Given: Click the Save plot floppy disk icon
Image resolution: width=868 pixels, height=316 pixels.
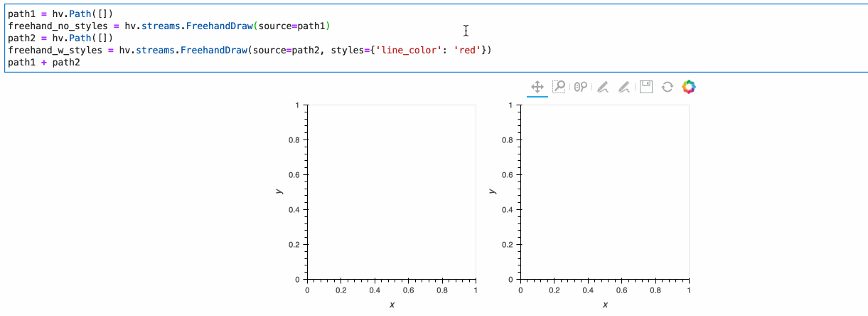Looking at the screenshot, I should tap(645, 87).
